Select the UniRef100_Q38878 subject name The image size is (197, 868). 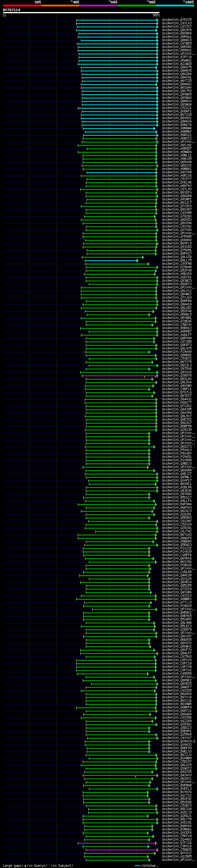coord(177,376)
